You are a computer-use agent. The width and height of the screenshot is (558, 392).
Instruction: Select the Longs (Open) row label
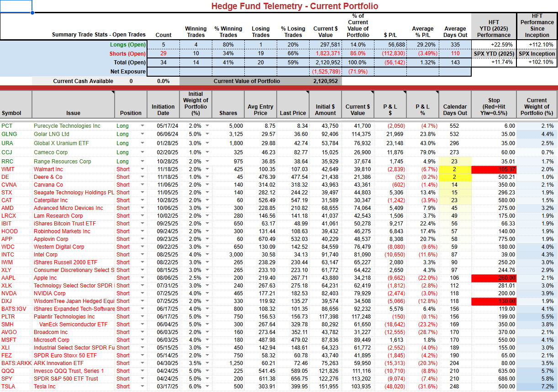(x=127, y=45)
